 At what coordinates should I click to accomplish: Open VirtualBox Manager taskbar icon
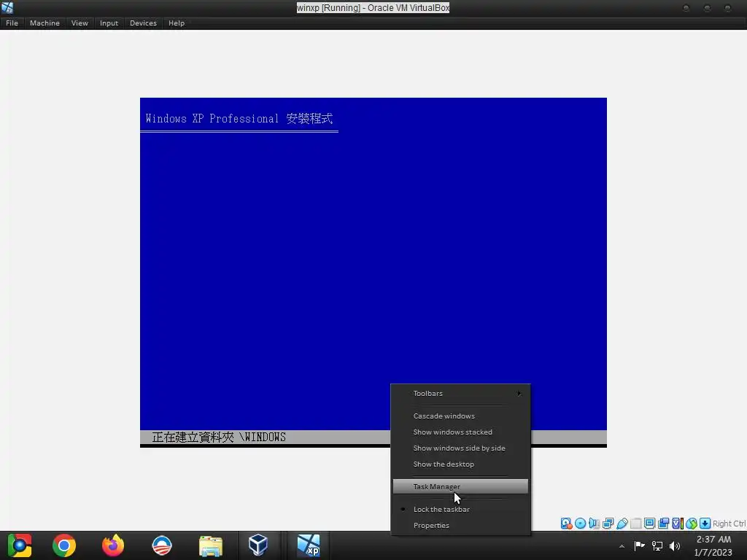pyautogui.click(x=258, y=545)
